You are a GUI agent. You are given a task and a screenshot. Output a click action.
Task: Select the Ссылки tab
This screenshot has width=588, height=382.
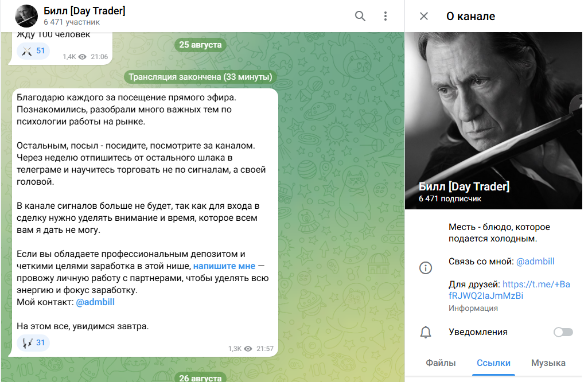coord(493,362)
